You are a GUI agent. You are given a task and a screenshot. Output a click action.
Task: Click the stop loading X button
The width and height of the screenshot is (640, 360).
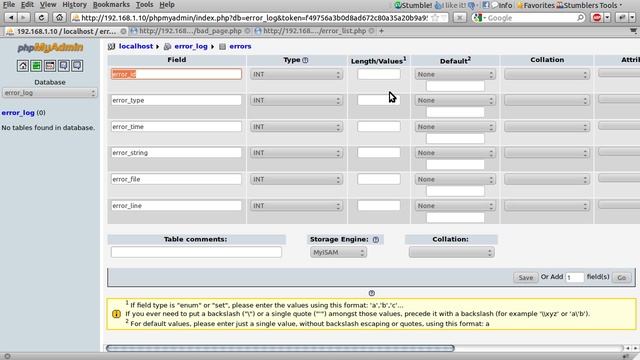[x=460, y=18]
